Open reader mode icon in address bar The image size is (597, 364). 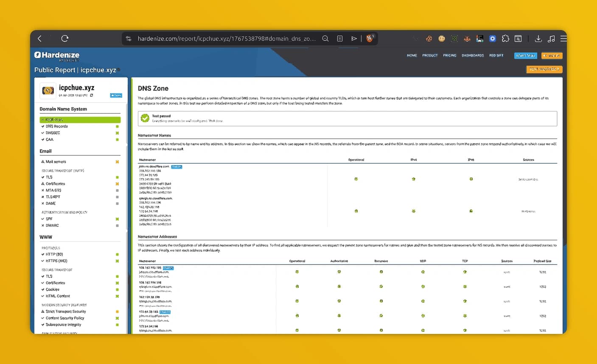(x=340, y=39)
